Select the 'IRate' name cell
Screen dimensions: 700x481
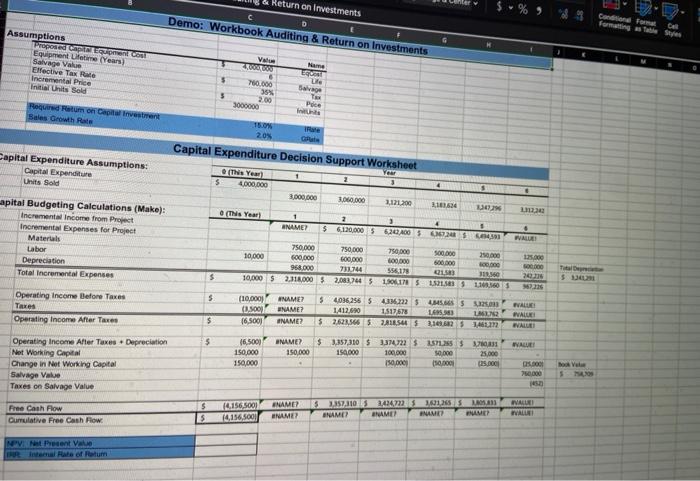[312, 130]
